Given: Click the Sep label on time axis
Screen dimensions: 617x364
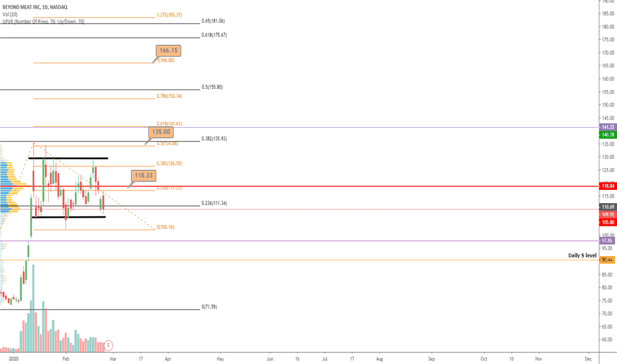Looking at the screenshot, I should pos(432,359).
